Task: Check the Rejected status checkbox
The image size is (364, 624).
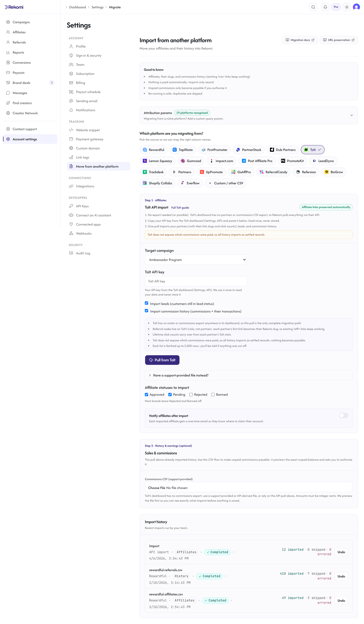Action: point(191,394)
